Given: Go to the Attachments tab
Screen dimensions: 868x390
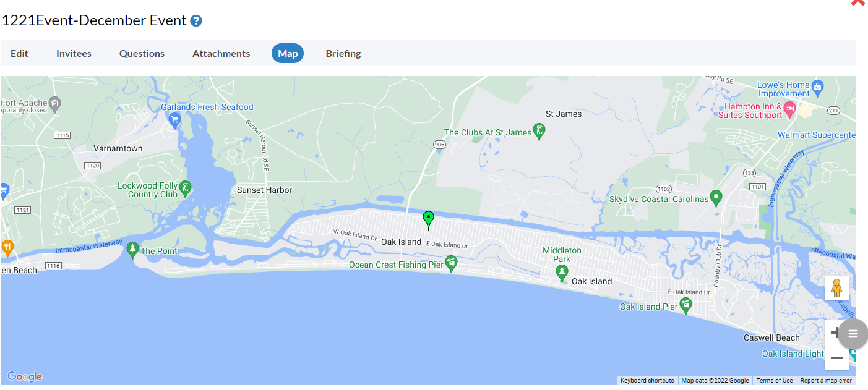Looking at the screenshot, I should [x=221, y=53].
